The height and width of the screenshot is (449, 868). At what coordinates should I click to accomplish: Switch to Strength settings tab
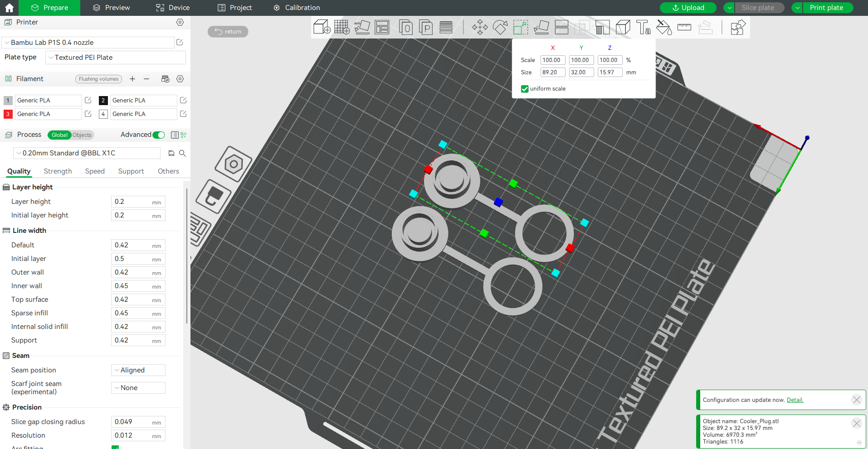(x=58, y=171)
